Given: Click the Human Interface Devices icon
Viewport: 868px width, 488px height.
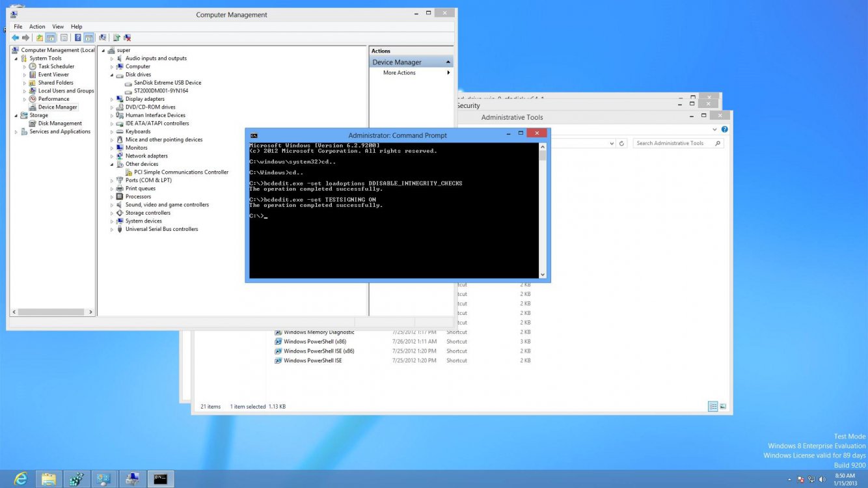Looking at the screenshot, I should coord(120,115).
